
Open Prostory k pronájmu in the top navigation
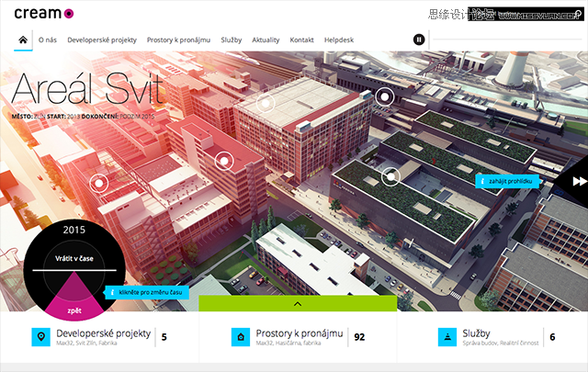178,39
